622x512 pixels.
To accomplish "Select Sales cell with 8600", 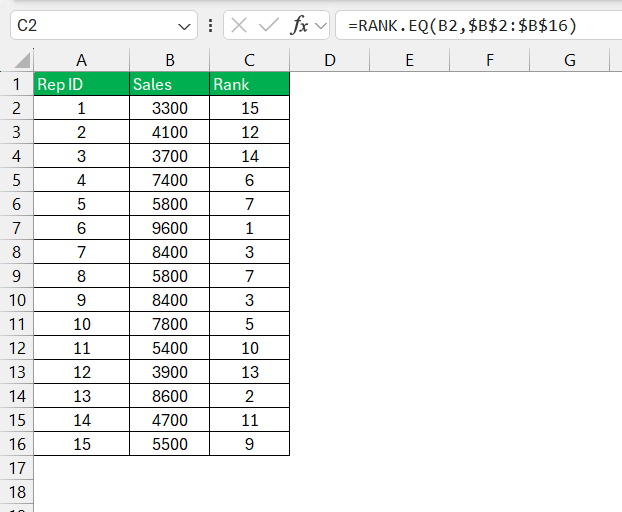I will coord(169,396).
